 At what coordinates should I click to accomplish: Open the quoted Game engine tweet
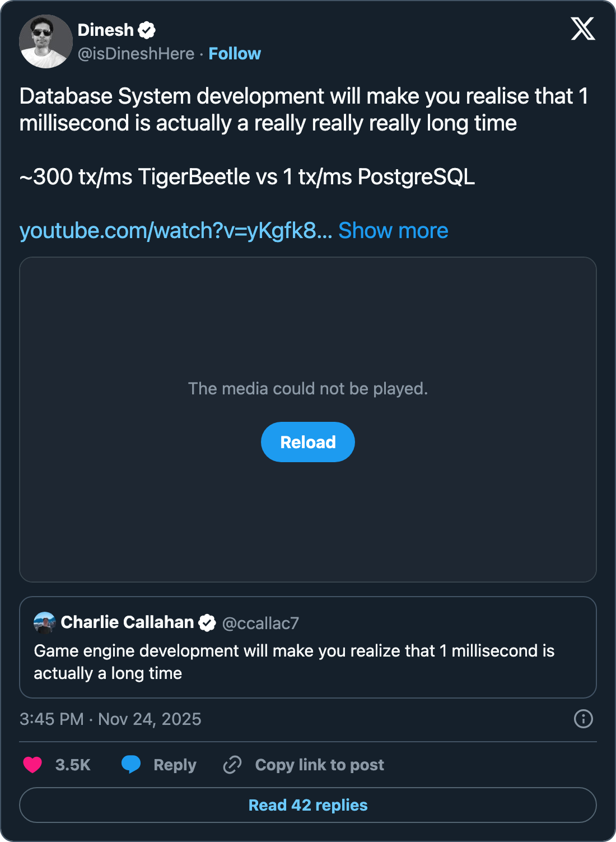[x=294, y=662]
